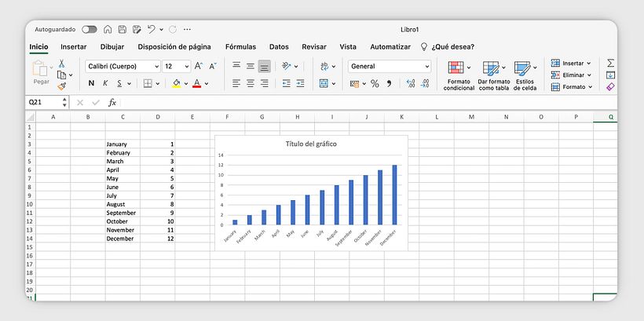Viewport: 644px width, 321px height.
Task: Undo the last action
Action: tap(151, 29)
